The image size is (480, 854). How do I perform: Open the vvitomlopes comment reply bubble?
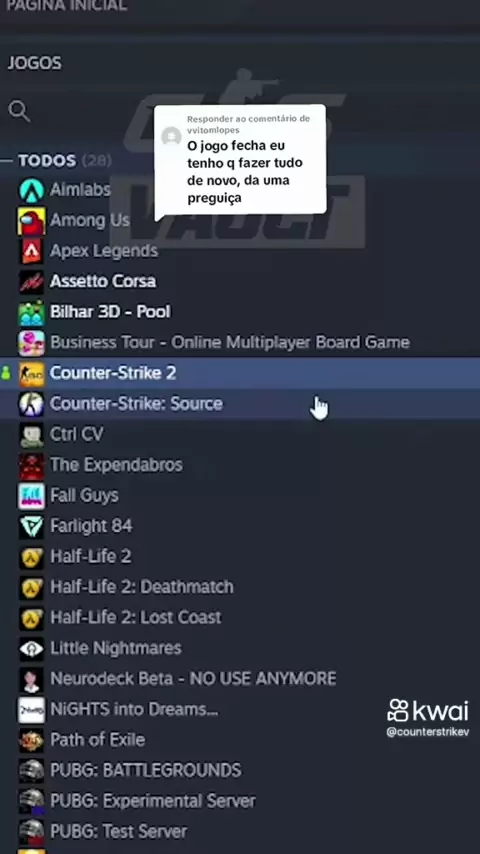240,162
